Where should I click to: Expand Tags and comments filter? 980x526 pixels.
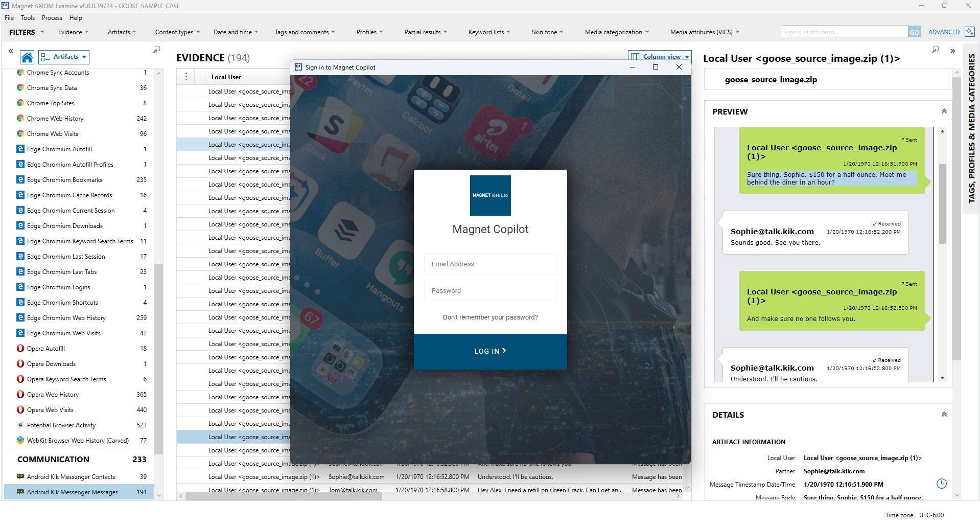click(x=305, y=32)
